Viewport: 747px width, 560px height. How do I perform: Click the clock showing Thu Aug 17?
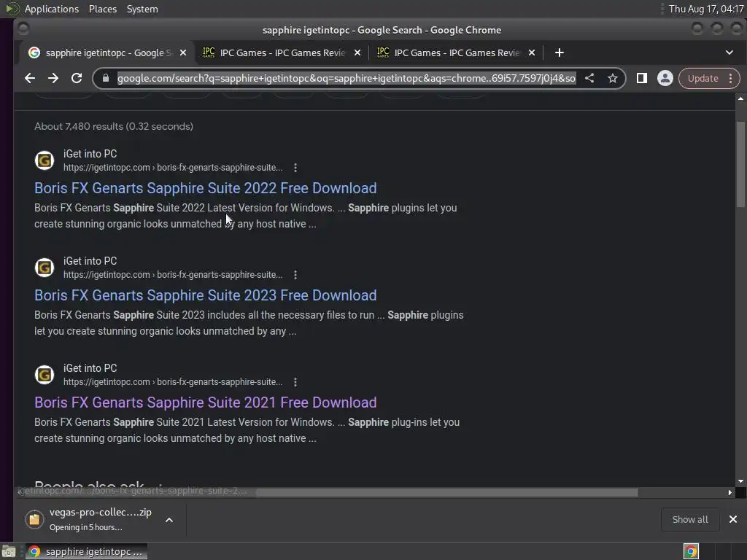(706, 9)
